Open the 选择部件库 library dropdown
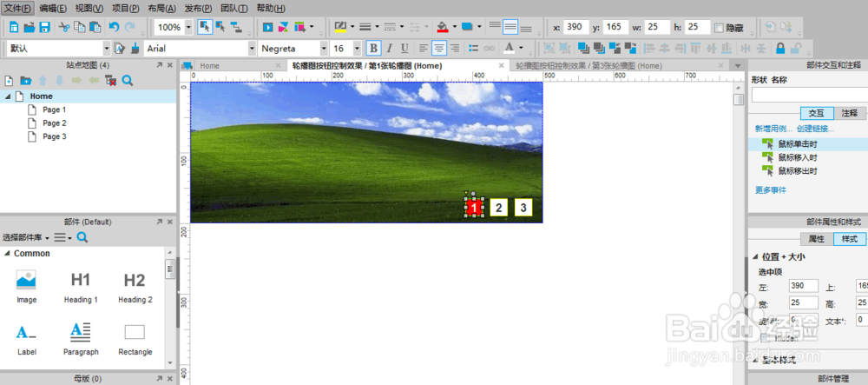The height and width of the screenshot is (385, 868). coord(25,237)
